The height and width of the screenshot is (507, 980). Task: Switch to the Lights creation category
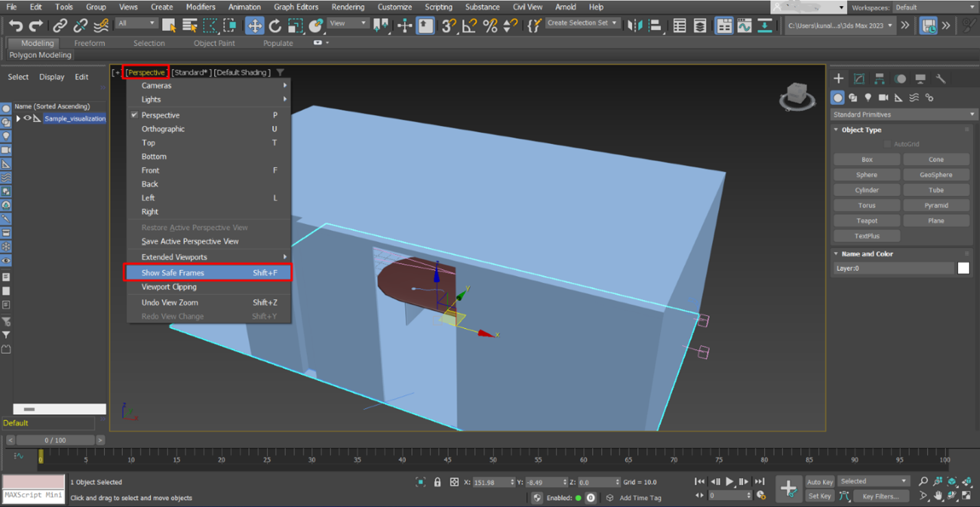[868, 97]
